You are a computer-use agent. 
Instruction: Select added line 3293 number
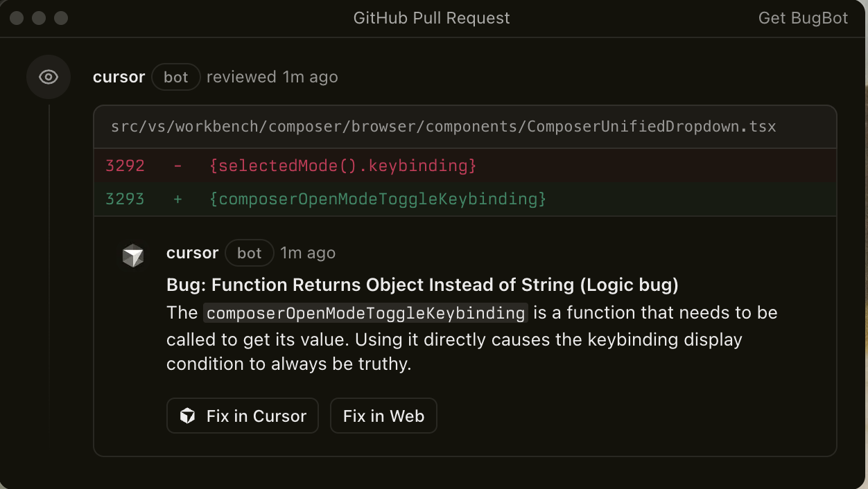(x=125, y=199)
